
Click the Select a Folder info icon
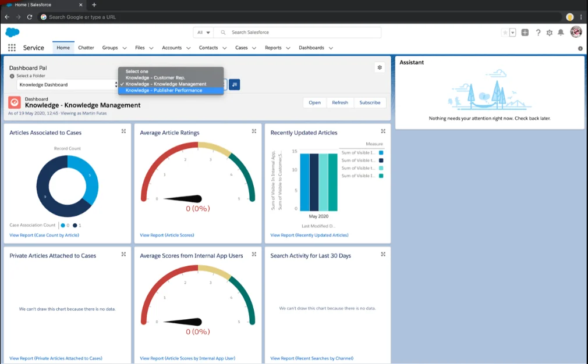coord(12,76)
